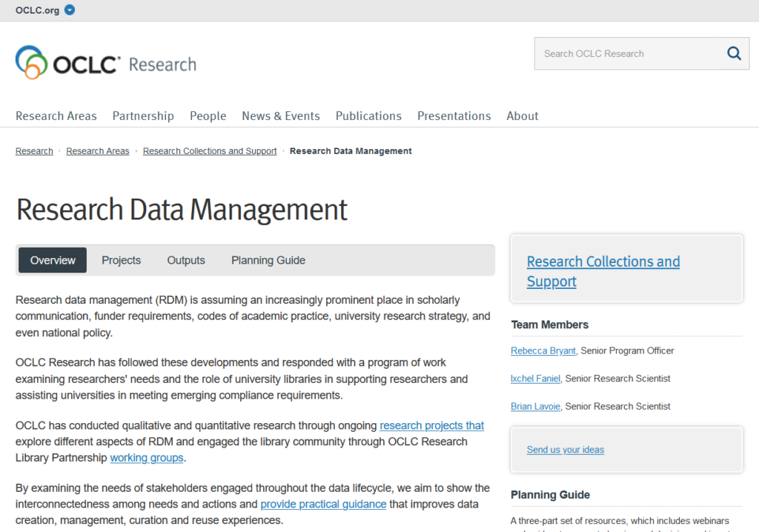Switch to the Projects tab
The width and height of the screenshot is (759, 532).
tap(121, 260)
